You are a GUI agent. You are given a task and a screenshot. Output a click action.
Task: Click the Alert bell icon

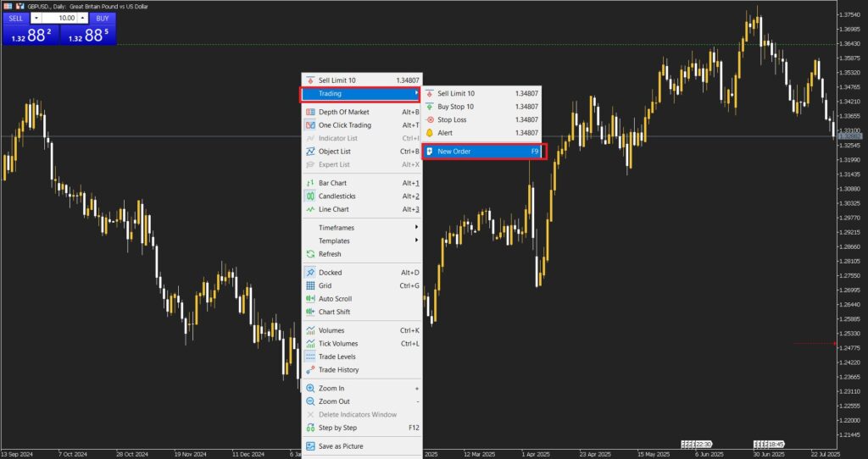430,133
